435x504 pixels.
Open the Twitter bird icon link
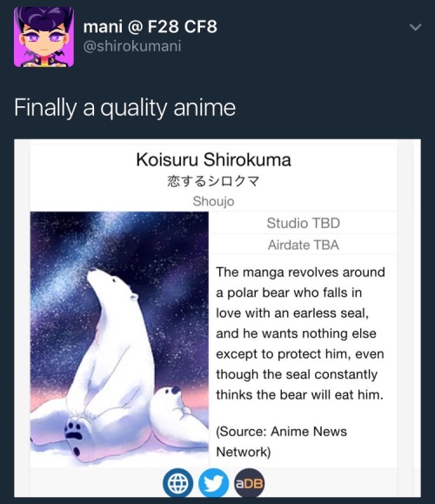[x=214, y=483]
